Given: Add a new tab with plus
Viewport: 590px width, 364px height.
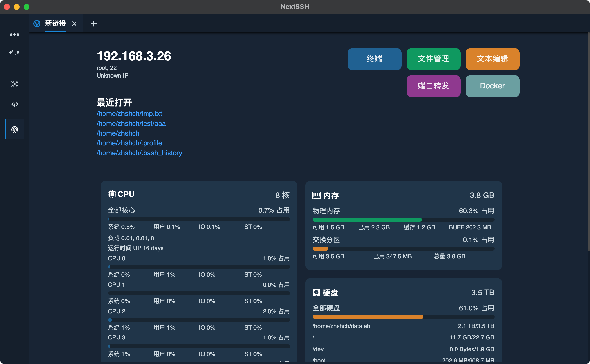Looking at the screenshot, I should (x=94, y=24).
